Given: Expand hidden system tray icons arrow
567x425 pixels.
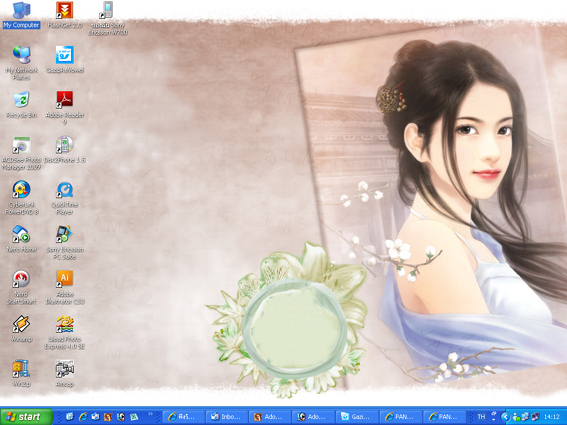Looking at the screenshot, I should [505, 417].
